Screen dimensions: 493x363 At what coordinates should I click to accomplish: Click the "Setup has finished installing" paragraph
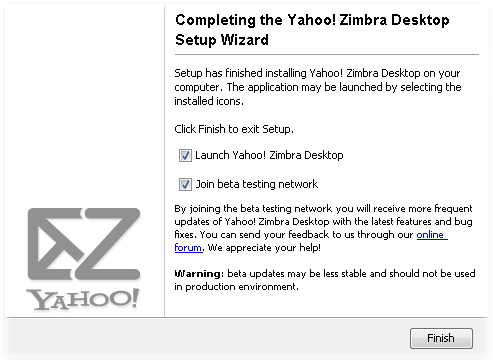[x=318, y=87]
